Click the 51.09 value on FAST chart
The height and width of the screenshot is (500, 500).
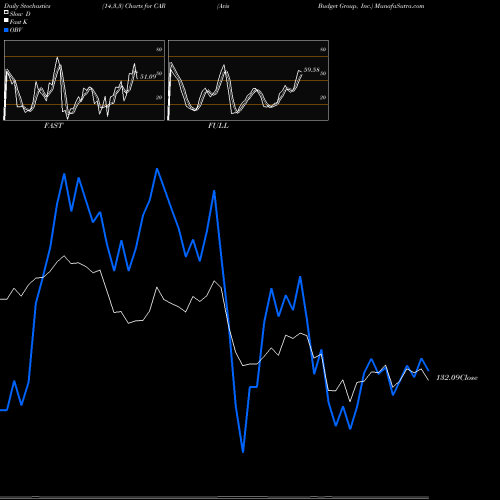(148, 77)
